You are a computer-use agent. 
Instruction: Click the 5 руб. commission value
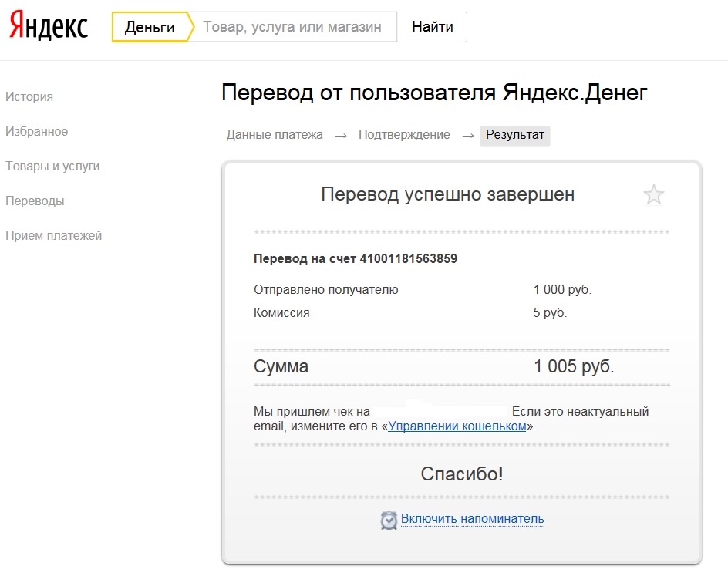[550, 312]
